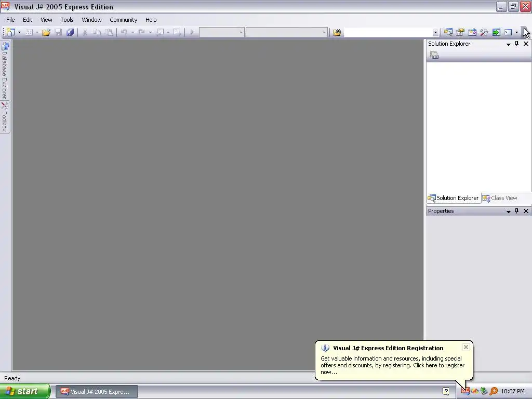Click the Navigate Backward icon
The width and height of the screenshot is (532, 399).
pos(160,32)
